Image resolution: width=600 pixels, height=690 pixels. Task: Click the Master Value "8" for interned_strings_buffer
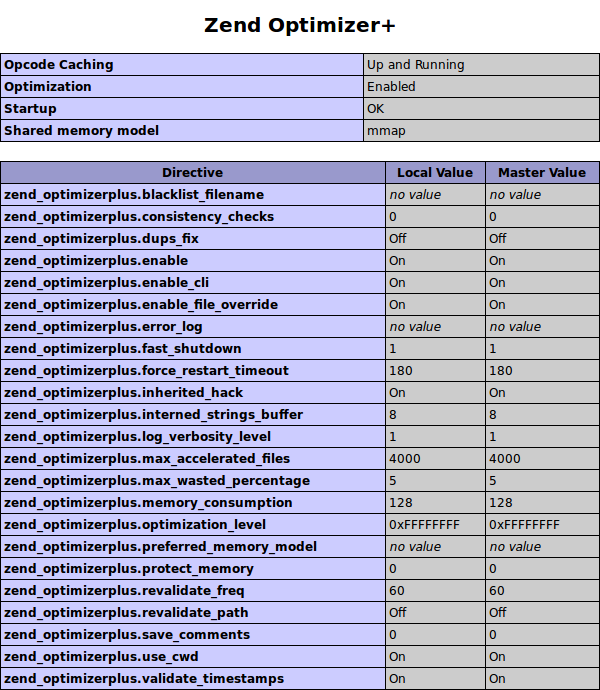point(493,415)
